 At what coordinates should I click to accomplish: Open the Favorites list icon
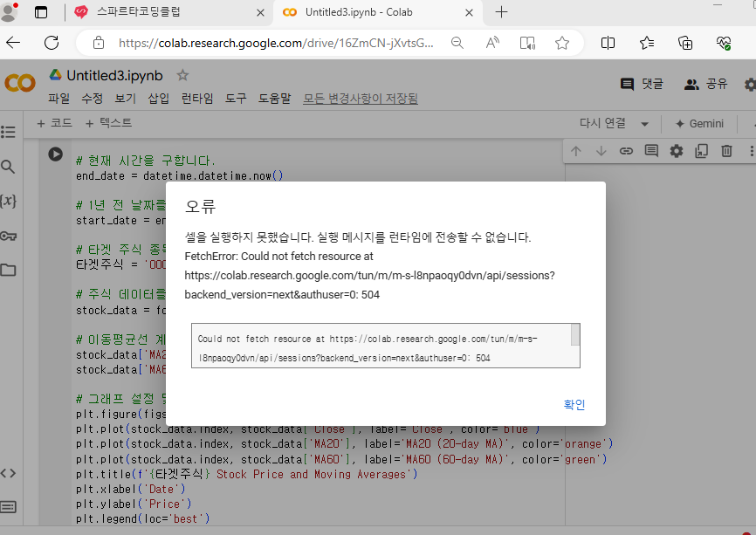click(x=647, y=43)
